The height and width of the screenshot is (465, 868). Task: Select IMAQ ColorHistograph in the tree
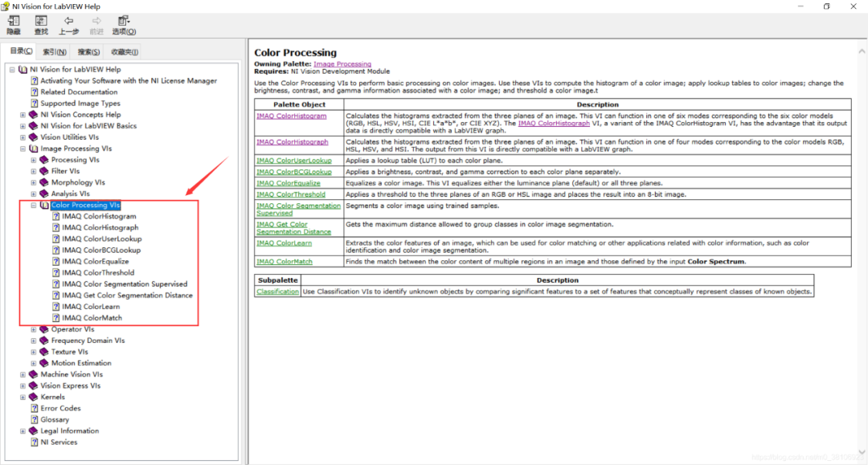(100, 228)
